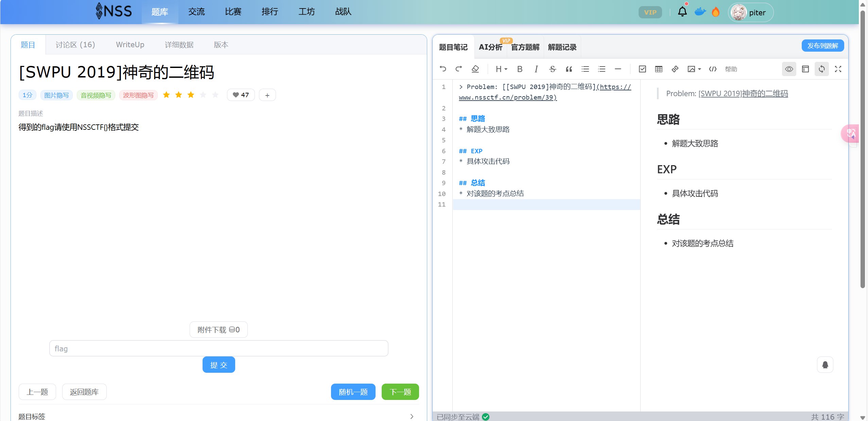The height and width of the screenshot is (421, 868).
Task: Insert a table using table icon
Action: (658, 69)
